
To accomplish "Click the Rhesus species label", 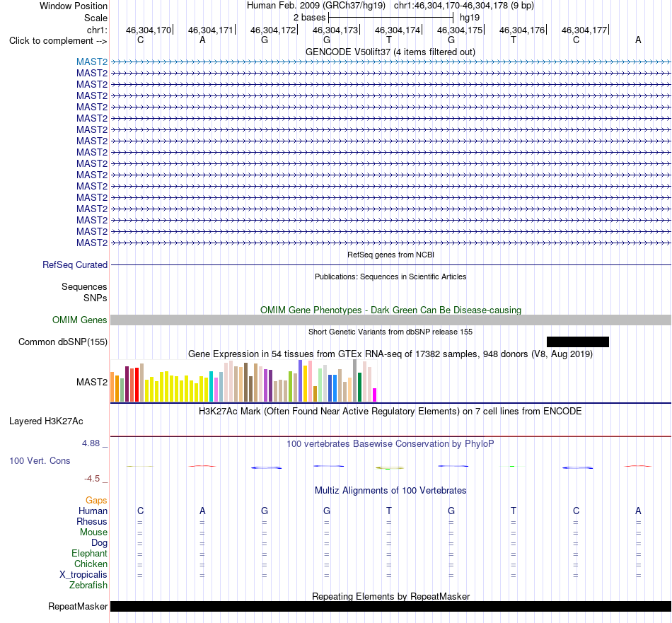I will [92, 521].
